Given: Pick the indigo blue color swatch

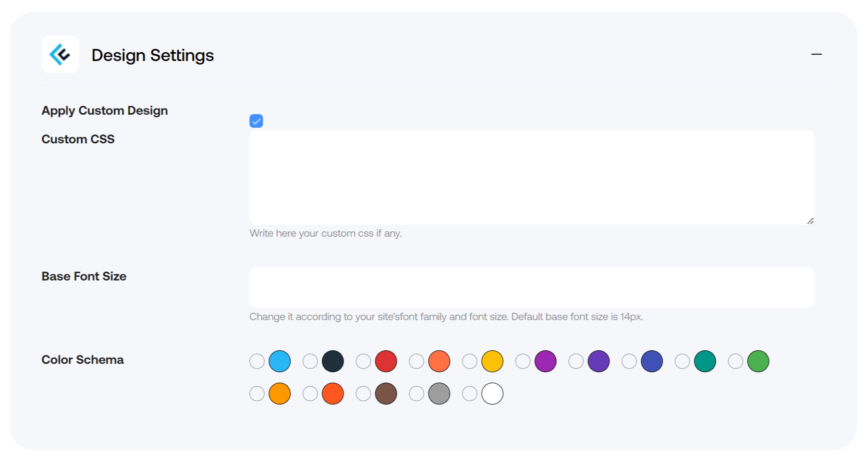Looking at the screenshot, I should pyautogui.click(x=652, y=361).
